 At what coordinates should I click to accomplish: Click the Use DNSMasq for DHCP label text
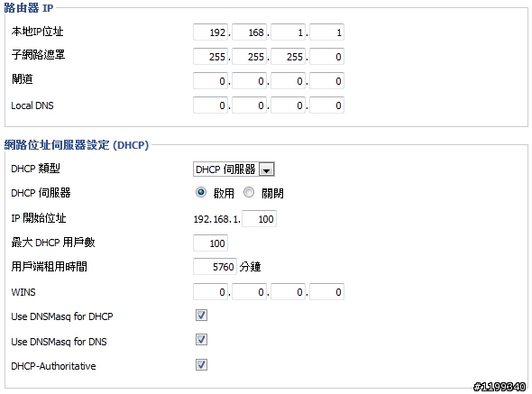[x=62, y=316]
